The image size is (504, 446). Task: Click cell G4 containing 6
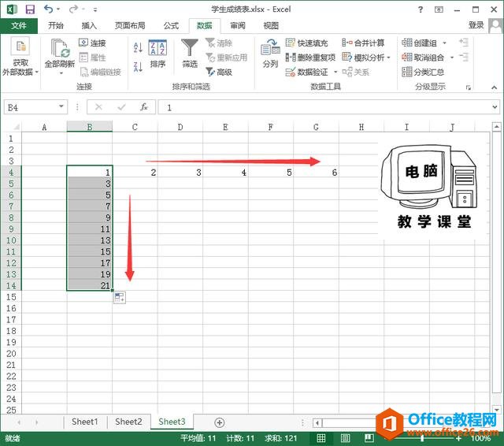coord(316,173)
